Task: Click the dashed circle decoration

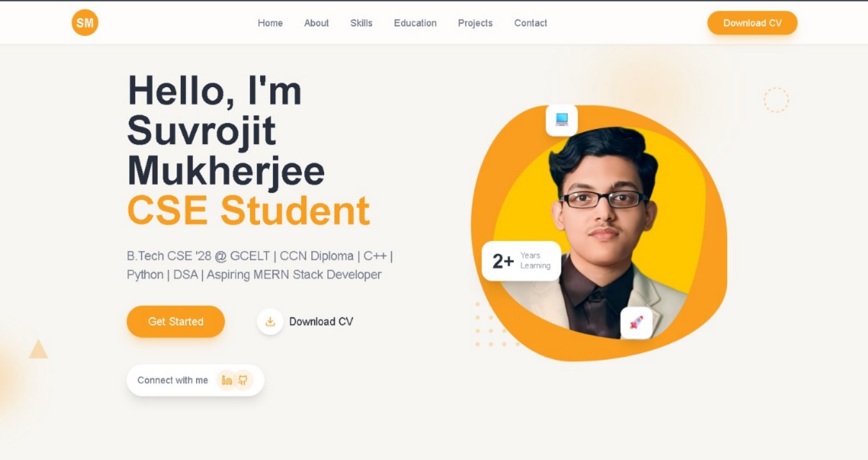Action: pos(776,100)
